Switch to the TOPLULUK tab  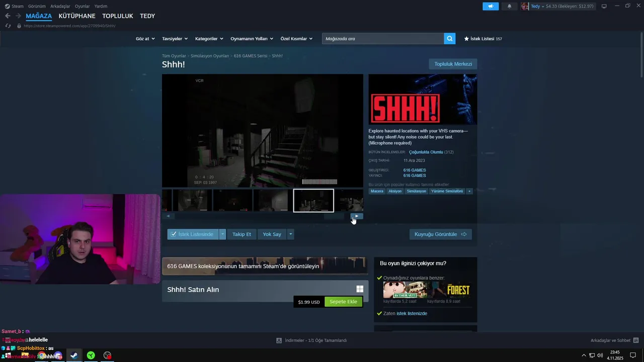(118, 16)
